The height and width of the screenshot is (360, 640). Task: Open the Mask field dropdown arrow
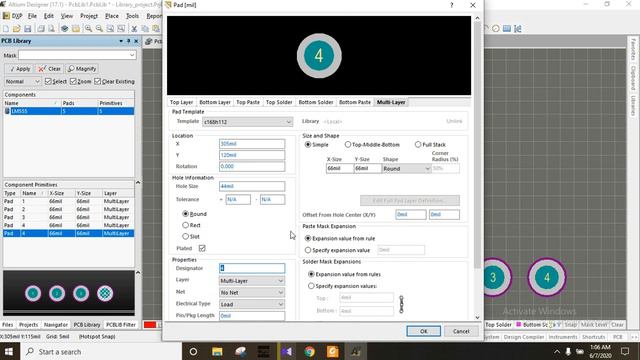click(132, 55)
